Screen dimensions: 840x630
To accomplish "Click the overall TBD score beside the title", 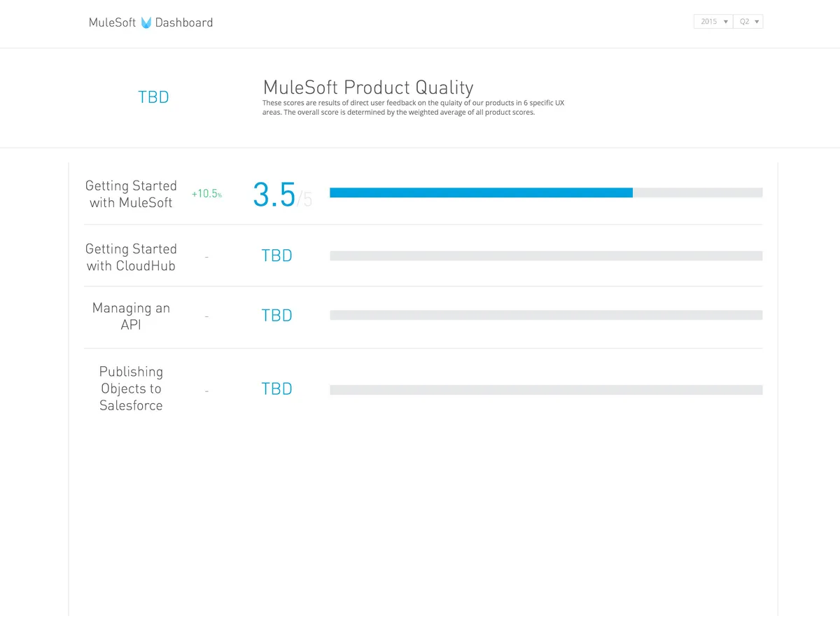I will click(x=153, y=97).
